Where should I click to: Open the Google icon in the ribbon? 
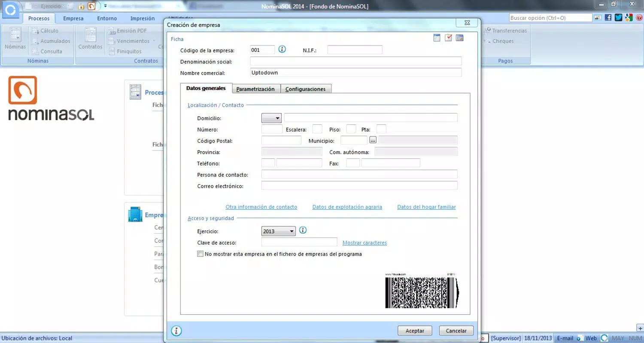coord(629,18)
